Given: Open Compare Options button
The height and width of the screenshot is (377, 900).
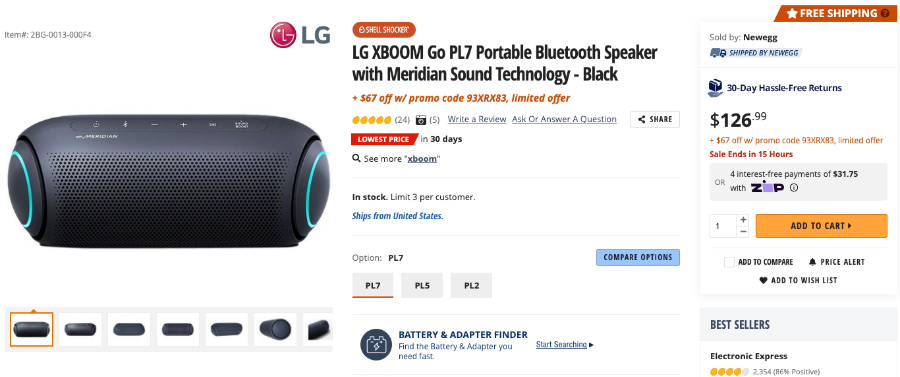Looking at the screenshot, I should [638, 257].
